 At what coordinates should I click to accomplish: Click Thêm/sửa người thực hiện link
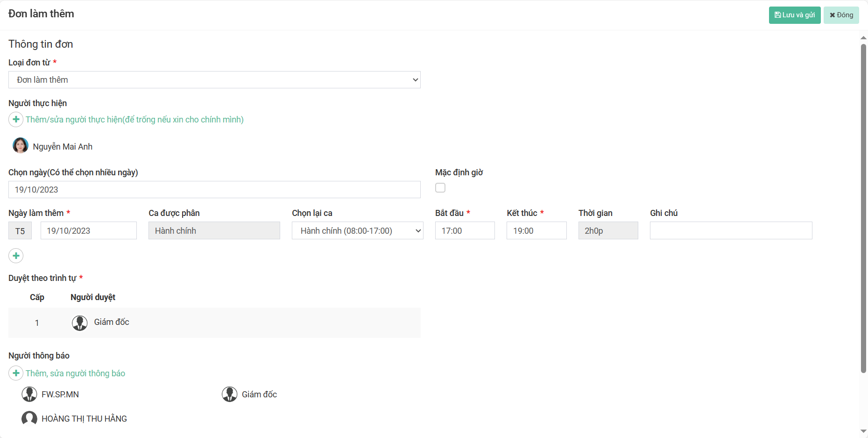134,120
